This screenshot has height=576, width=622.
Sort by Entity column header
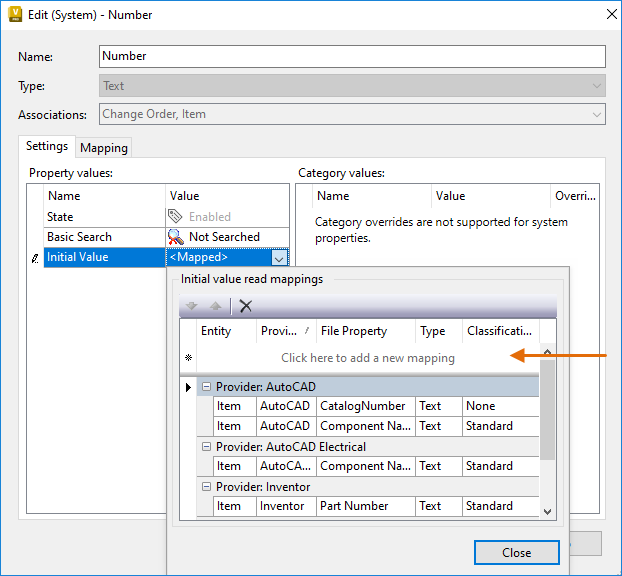click(227, 331)
